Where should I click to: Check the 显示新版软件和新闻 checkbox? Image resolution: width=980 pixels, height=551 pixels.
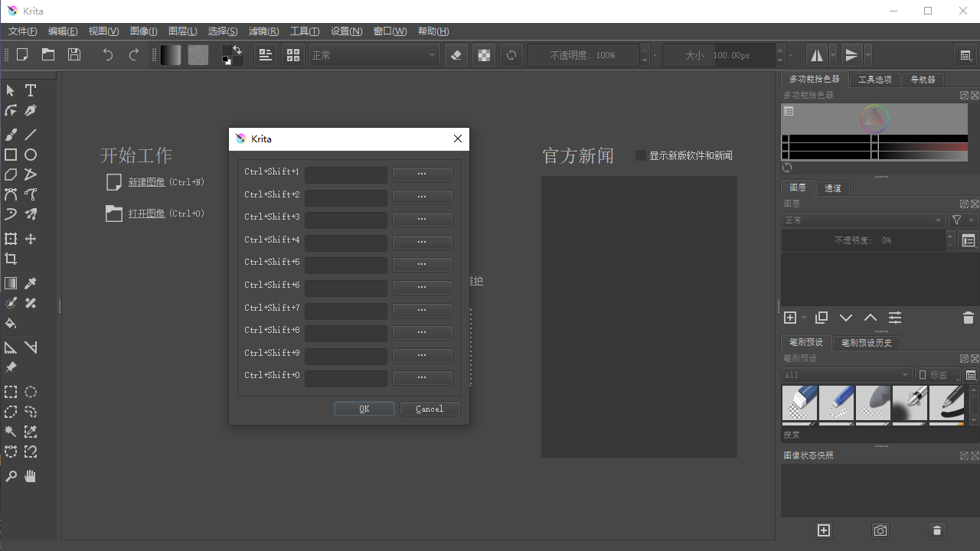click(640, 155)
